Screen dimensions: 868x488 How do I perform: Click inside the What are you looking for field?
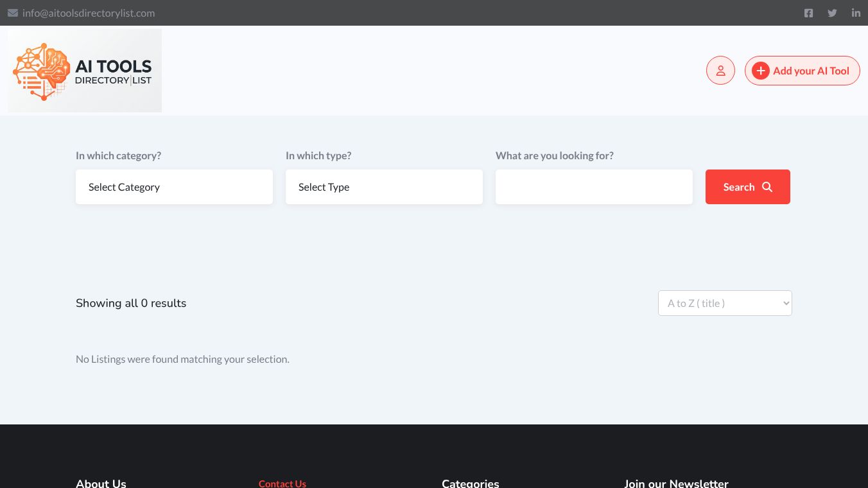pyautogui.click(x=594, y=187)
